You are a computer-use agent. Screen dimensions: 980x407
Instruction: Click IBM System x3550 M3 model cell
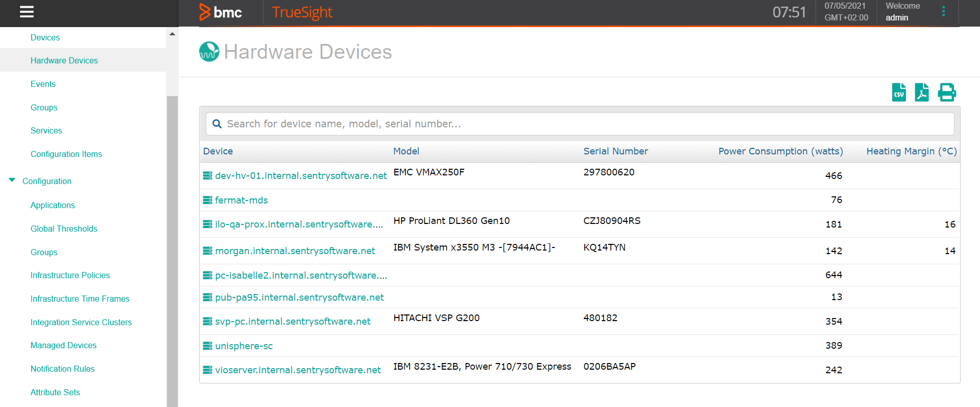(x=474, y=247)
